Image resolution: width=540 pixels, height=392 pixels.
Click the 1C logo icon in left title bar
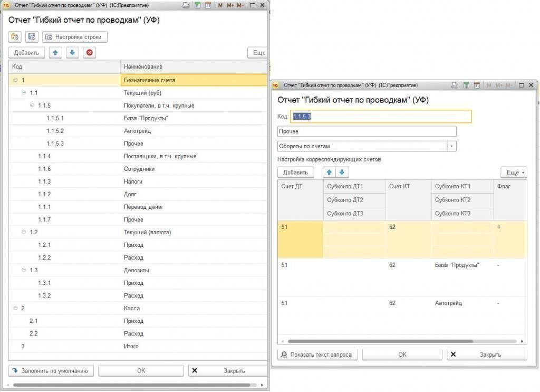click(x=6, y=5)
